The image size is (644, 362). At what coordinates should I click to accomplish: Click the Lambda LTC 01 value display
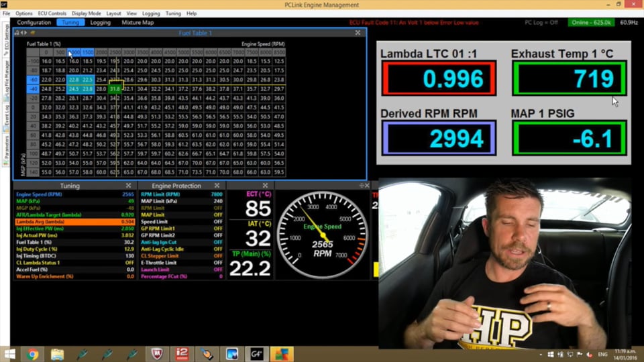439,78
